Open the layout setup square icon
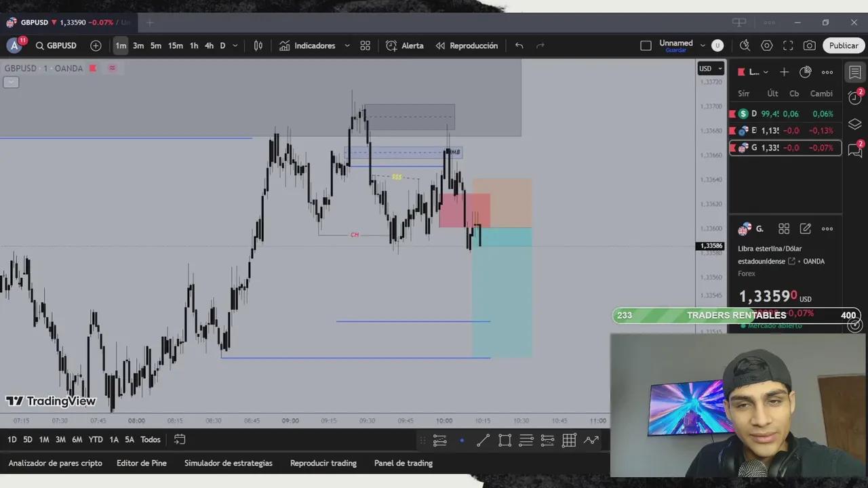 tap(646, 45)
